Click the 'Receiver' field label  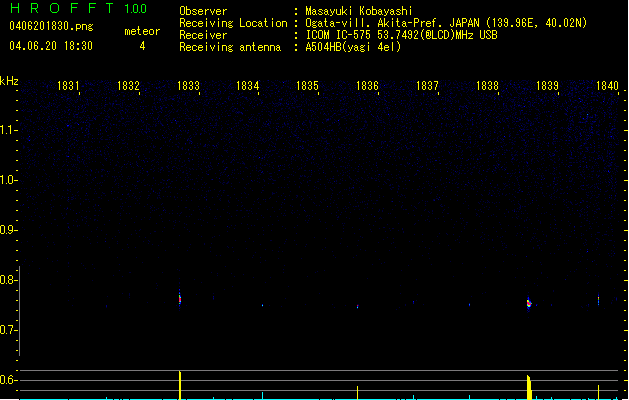pos(203,35)
